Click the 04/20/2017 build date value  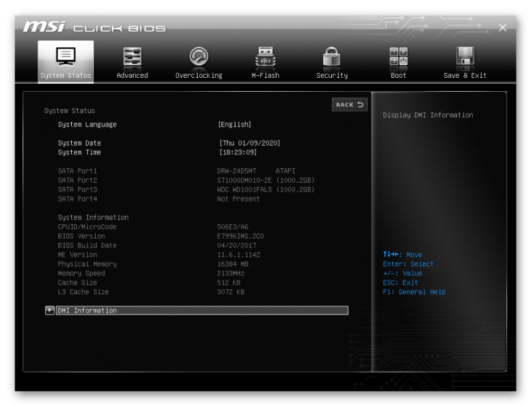tap(237, 245)
